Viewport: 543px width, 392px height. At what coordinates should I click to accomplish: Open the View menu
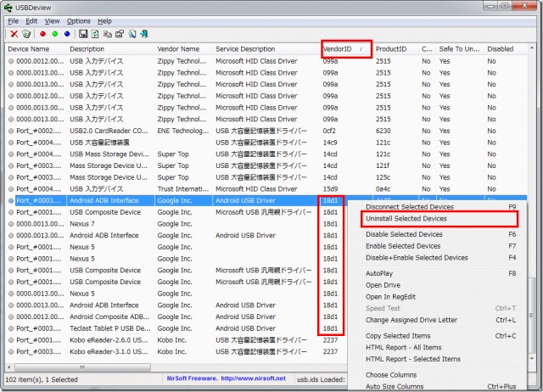point(52,21)
